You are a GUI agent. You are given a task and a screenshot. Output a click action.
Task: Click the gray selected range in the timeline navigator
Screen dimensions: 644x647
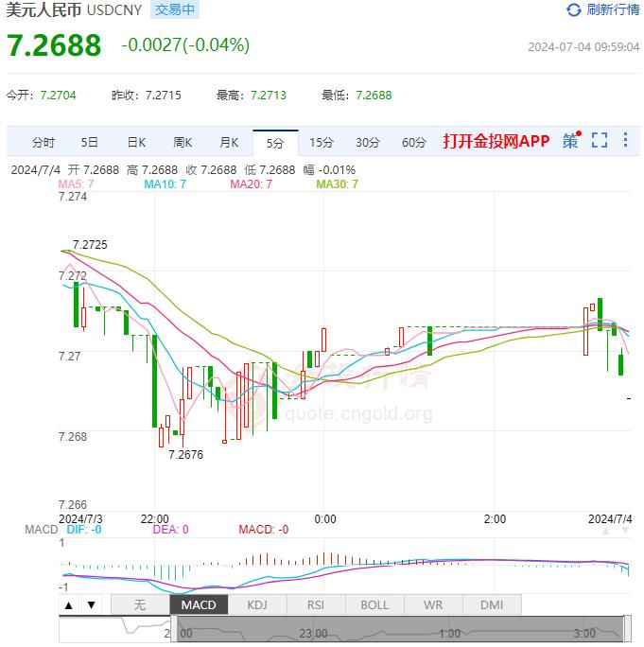[x=401, y=629]
